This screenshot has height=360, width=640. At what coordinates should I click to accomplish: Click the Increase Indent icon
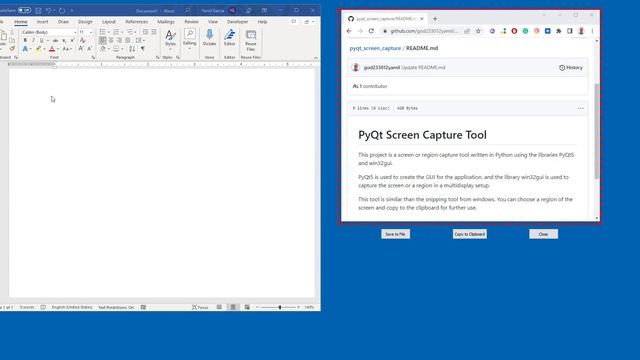pos(153,32)
